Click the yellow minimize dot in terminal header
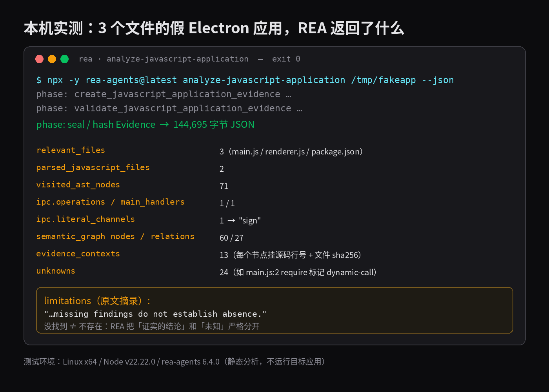 (x=52, y=59)
